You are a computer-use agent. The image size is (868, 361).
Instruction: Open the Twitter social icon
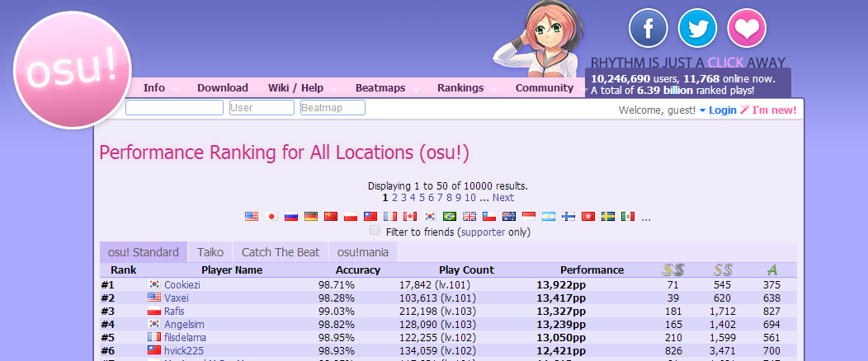(x=697, y=28)
